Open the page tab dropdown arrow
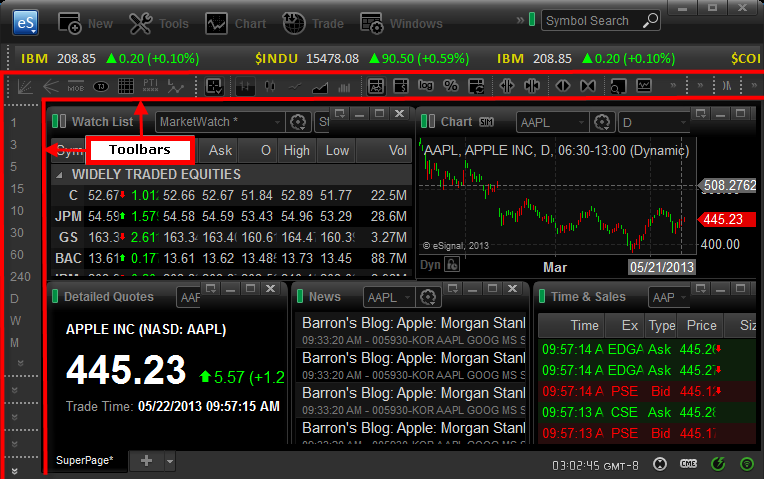Image resolution: width=764 pixels, height=479 pixels. pyautogui.click(x=170, y=461)
